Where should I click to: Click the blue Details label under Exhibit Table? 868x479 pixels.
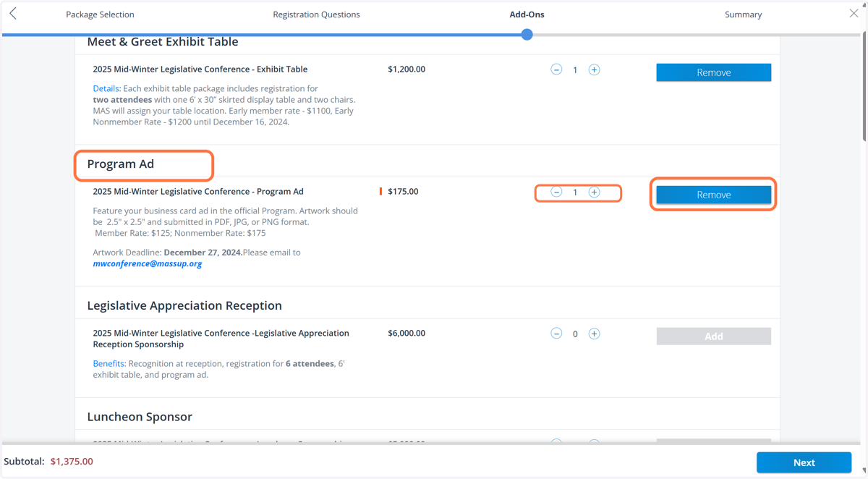pyautogui.click(x=106, y=88)
